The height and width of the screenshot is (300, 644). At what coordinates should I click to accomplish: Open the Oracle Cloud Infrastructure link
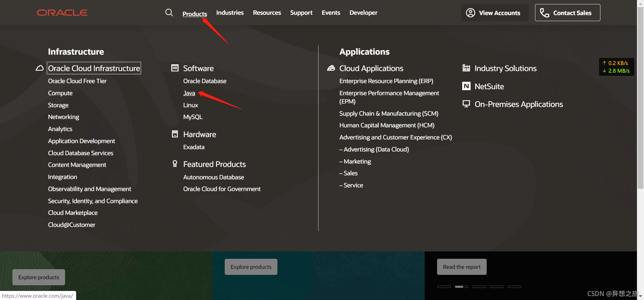pyautogui.click(x=94, y=68)
